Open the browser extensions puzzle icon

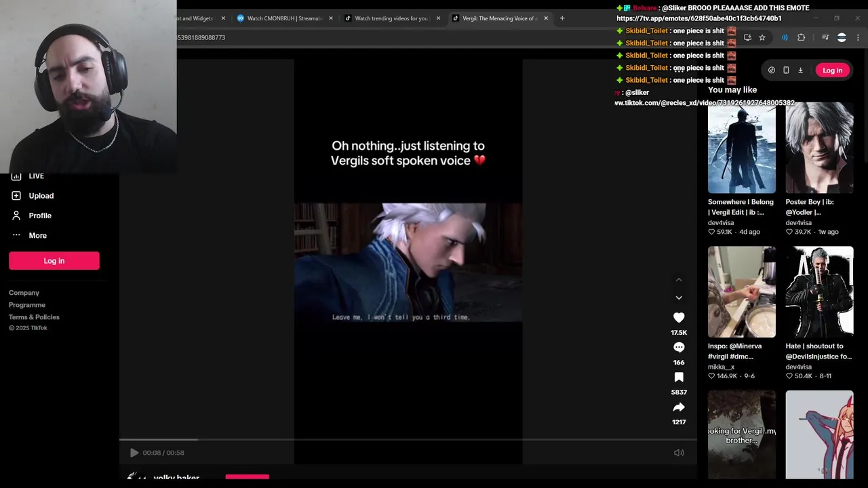[x=801, y=37]
